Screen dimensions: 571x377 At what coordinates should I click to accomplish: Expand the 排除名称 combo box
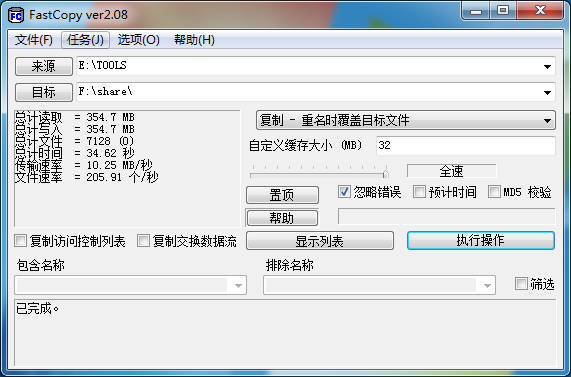tap(487, 285)
